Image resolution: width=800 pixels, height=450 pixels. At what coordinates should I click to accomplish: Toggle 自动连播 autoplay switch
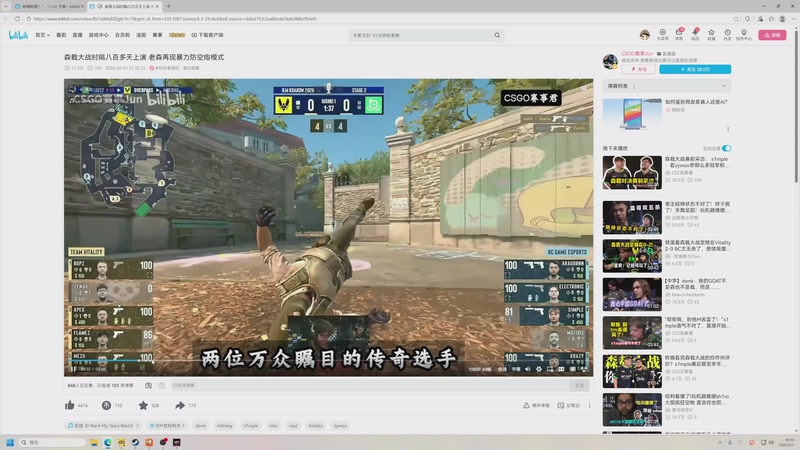click(x=727, y=148)
